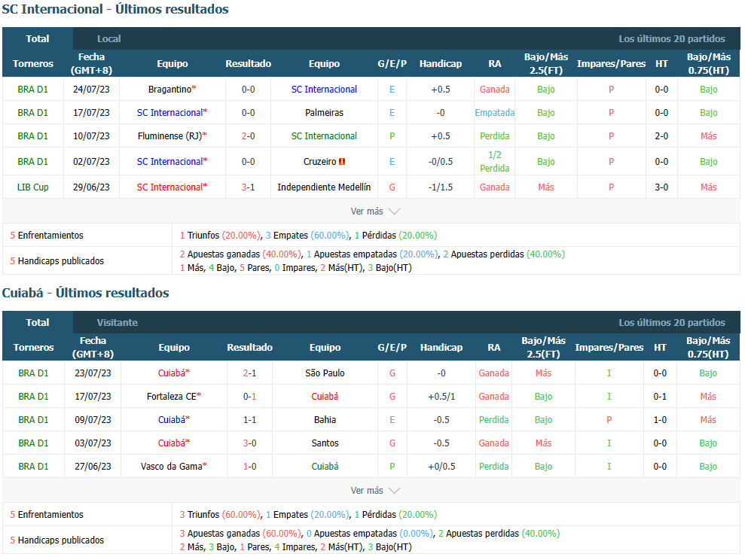Click the 3-1 result against Independiente Medellín
745x560 pixels.
(x=248, y=187)
